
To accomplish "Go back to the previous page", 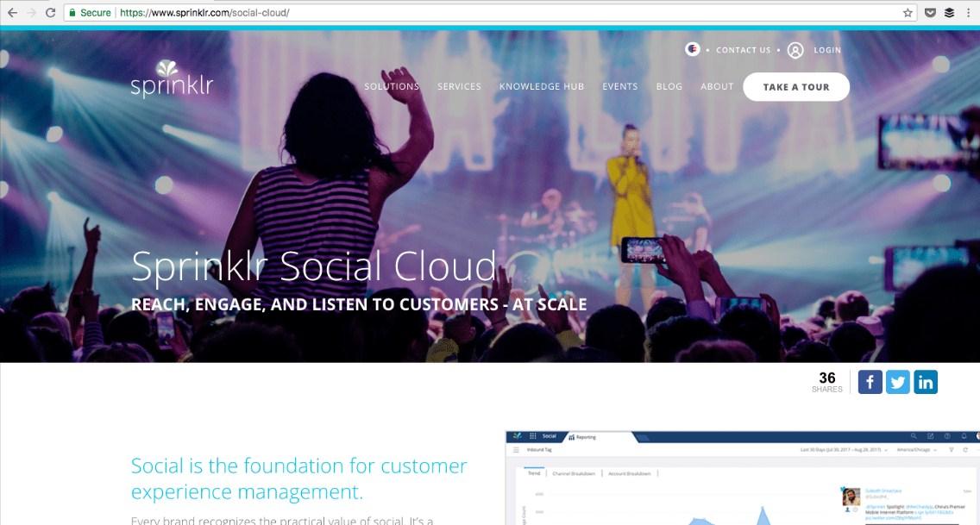I will click(x=12, y=12).
